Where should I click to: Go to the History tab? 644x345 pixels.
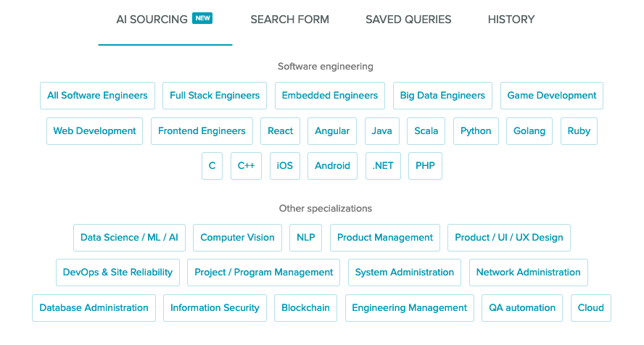(511, 20)
